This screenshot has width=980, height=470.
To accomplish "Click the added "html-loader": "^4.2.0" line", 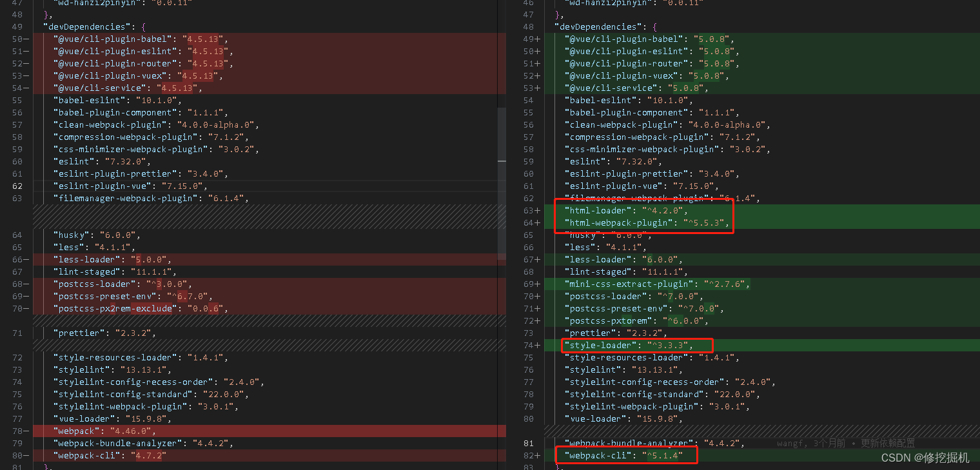I will (762, 211).
